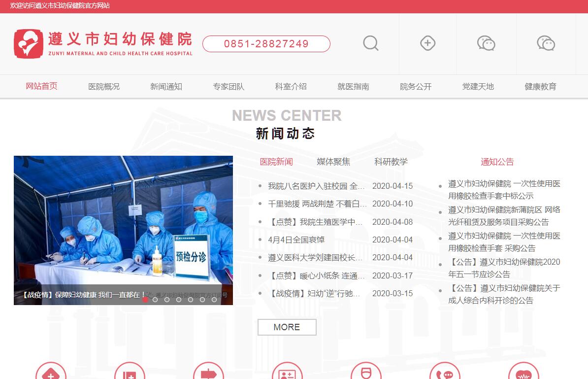Click the rounded plus icon in header
This screenshot has width=588, height=379.
(x=427, y=43)
